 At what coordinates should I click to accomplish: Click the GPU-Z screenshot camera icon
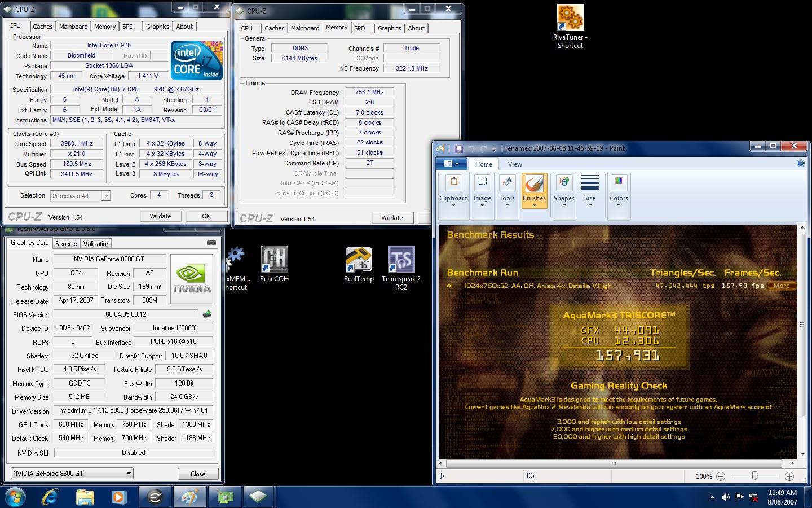[211, 243]
